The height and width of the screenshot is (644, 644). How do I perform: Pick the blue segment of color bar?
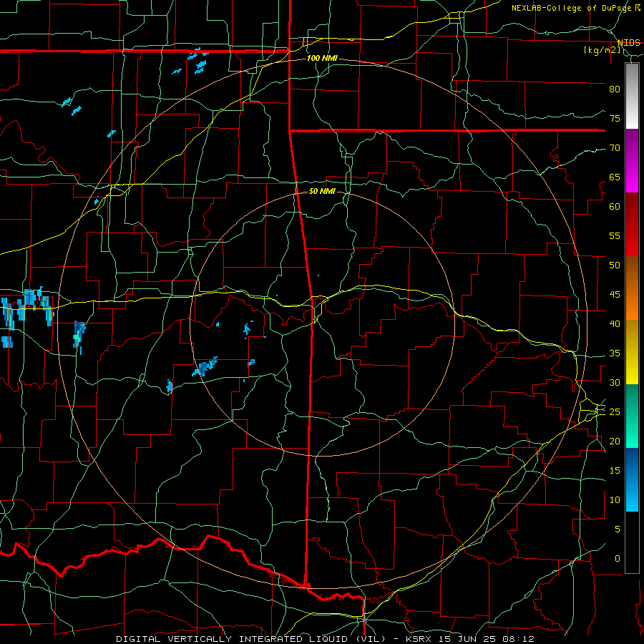tap(632, 479)
